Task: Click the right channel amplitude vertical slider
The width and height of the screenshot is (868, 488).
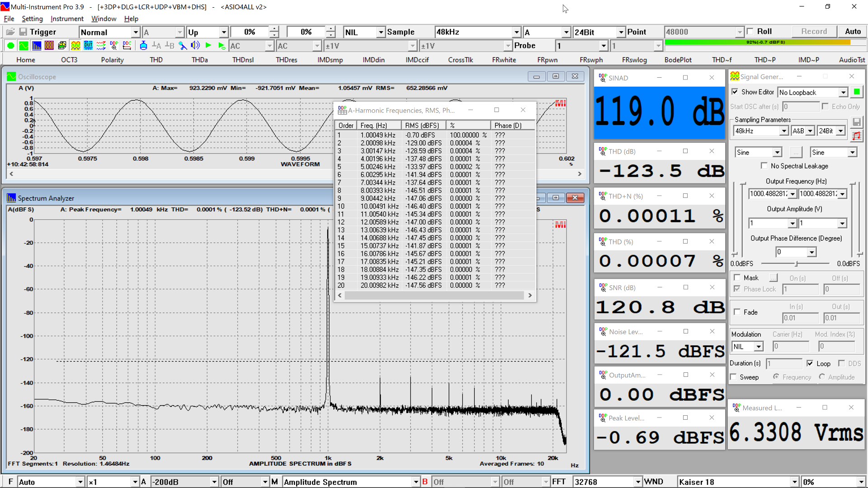Action: point(853,219)
